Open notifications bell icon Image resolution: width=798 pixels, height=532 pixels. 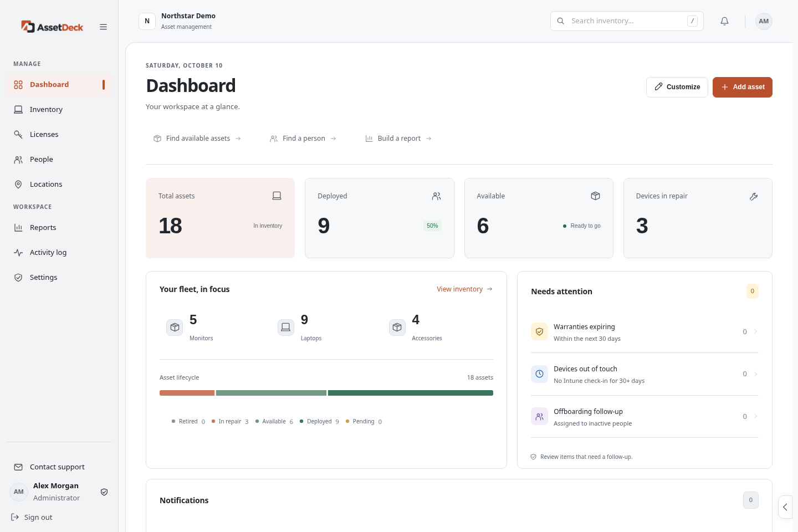pos(724,21)
